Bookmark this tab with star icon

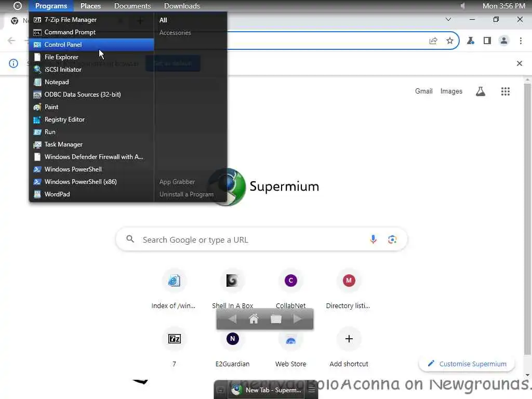pyautogui.click(x=449, y=41)
